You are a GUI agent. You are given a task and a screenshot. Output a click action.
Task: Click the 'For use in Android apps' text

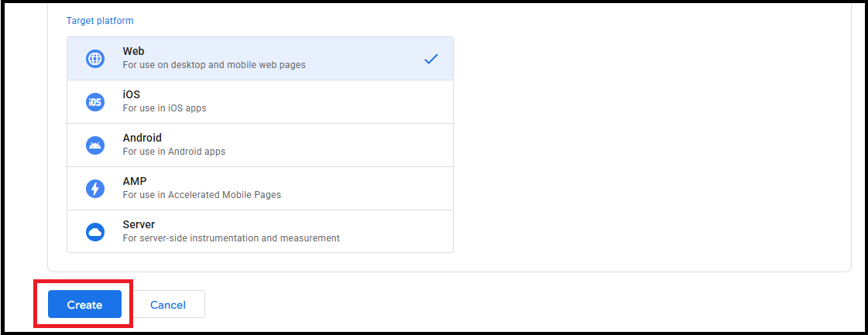[174, 152]
